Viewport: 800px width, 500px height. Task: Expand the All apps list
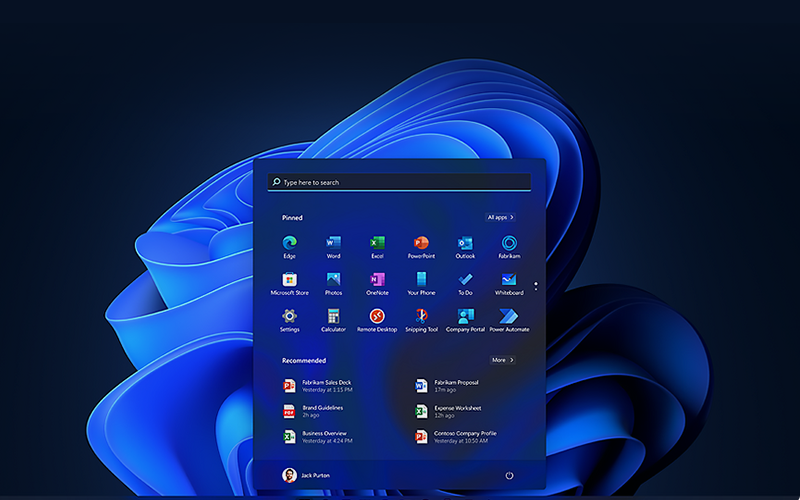pos(500,217)
